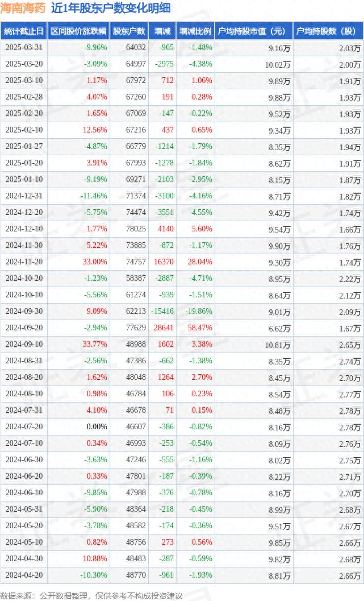Screen dimensions: 364x601
Task: Click the 4.07% price change cell
Action: pyautogui.click(x=97, y=97)
